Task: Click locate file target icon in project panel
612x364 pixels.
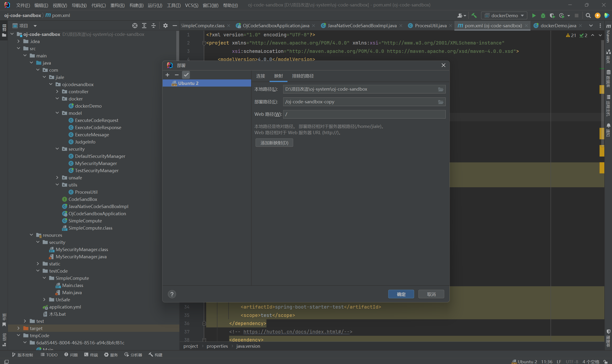Action: (x=135, y=26)
